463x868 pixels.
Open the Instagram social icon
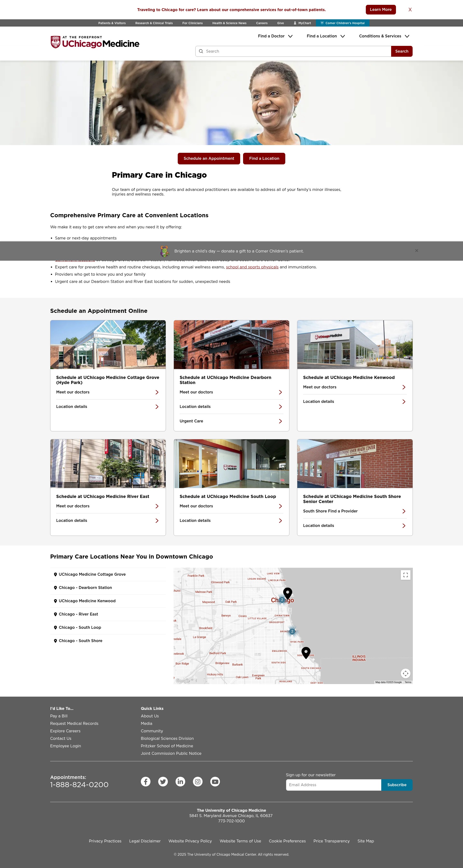click(198, 781)
